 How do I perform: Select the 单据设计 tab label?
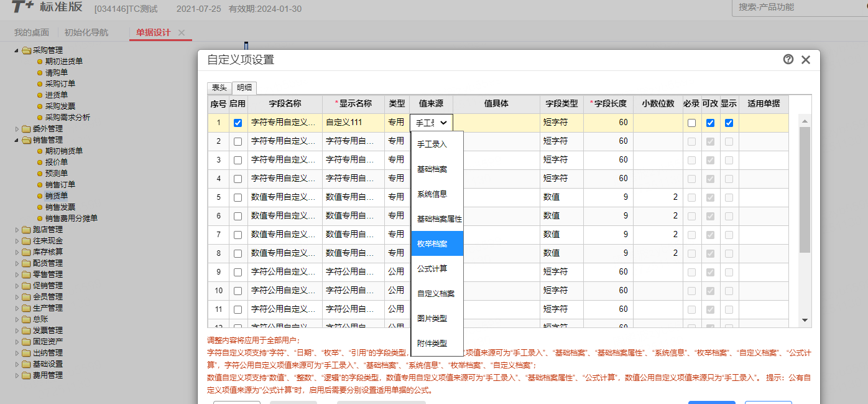pos(153,32)
